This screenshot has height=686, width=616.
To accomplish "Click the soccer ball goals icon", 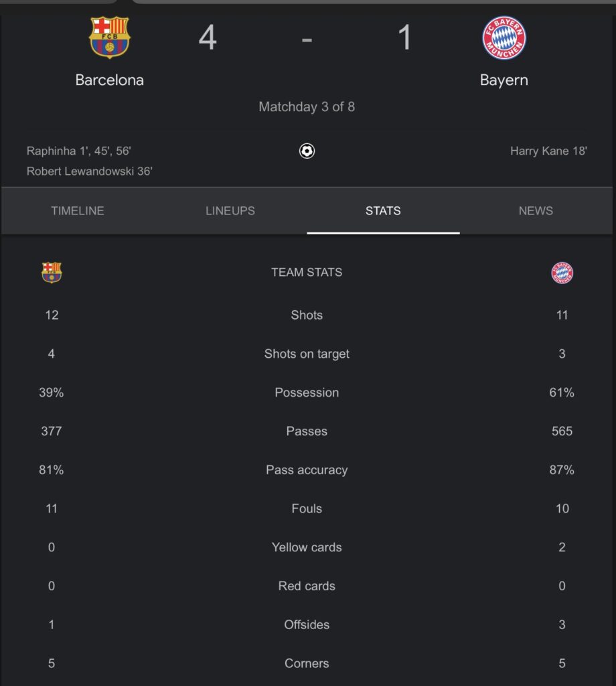I will pos(307,151).
